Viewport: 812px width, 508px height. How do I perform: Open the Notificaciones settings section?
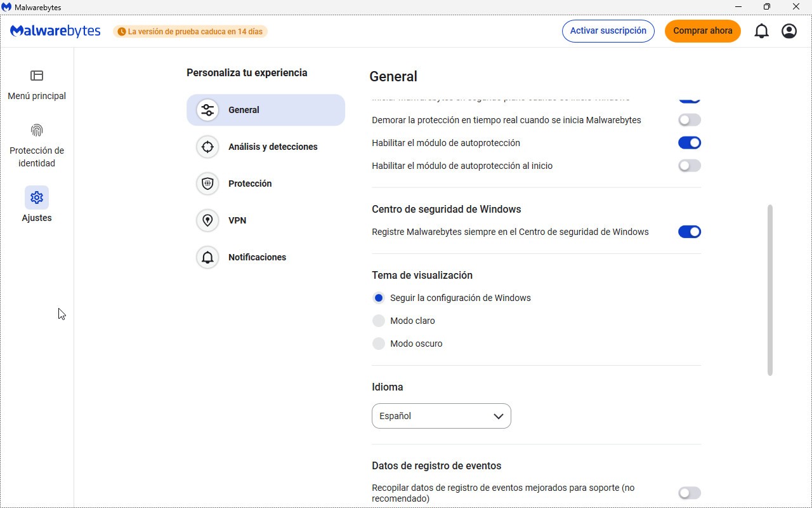point(257,257)
